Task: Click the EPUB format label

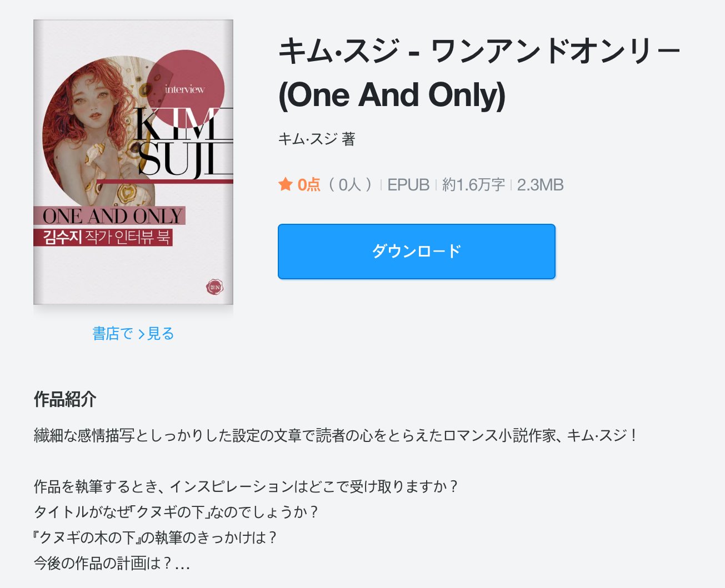Action: [x=408, y=184]
